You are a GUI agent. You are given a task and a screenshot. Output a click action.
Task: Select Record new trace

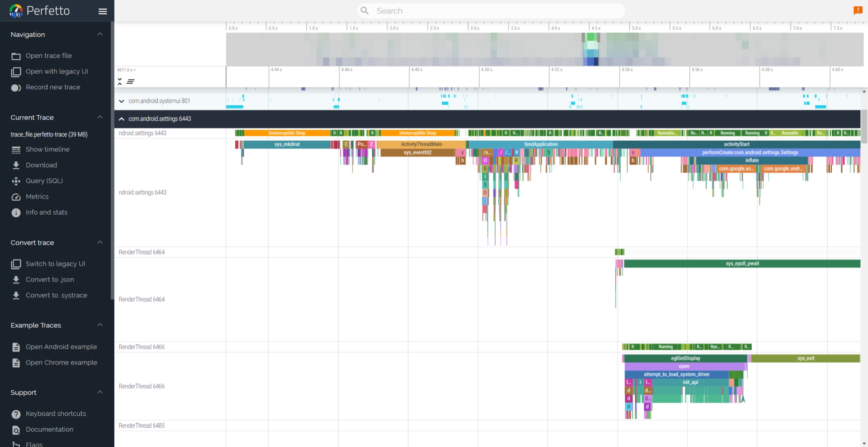(x=53, y=87)
